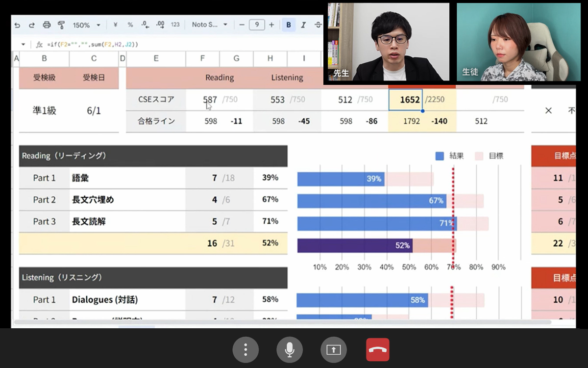Expand the name box dropdown arrow

click(x=23, y=45)
